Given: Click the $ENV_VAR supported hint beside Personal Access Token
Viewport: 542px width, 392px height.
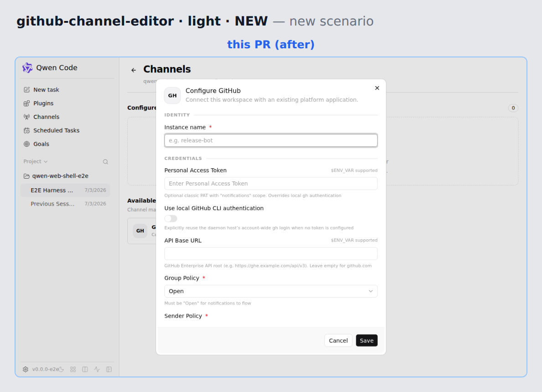Looking at the screenshot, I should 354,170.
